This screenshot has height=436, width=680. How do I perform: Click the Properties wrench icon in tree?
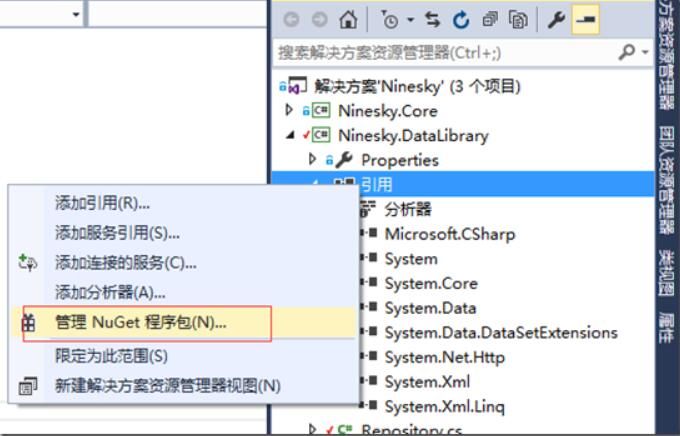click(x=344, y=160)
